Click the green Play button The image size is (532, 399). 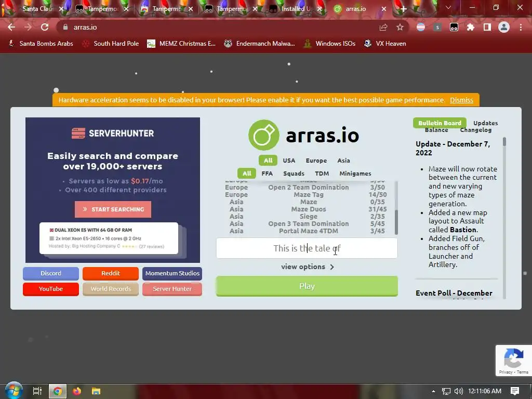pyautogui.click(x=307, y=286)
